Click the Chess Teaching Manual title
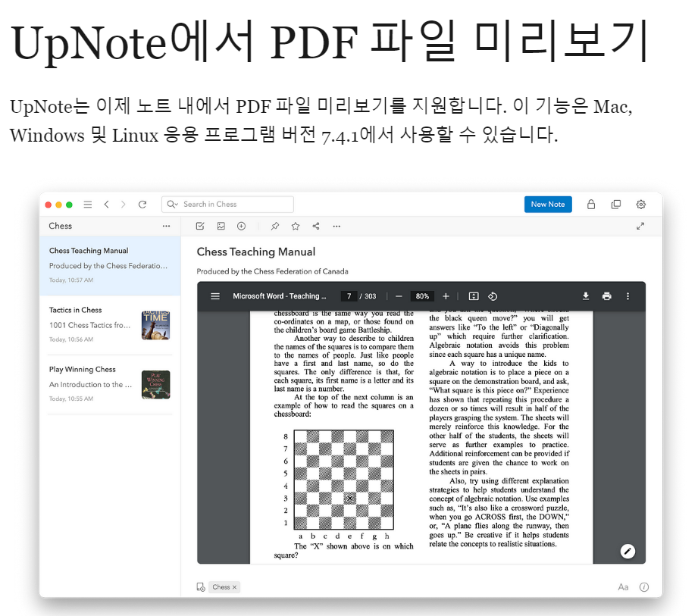 click(x=256, y=252)
